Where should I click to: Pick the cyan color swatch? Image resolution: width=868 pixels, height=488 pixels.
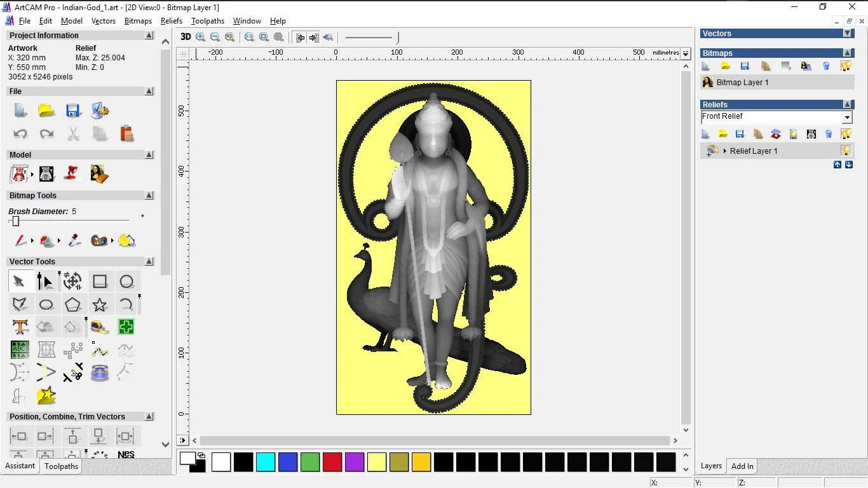tap(265, 462)
